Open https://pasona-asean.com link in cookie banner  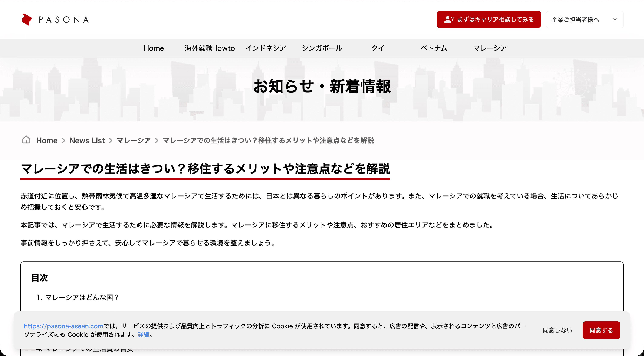click(x=63, y=326)
